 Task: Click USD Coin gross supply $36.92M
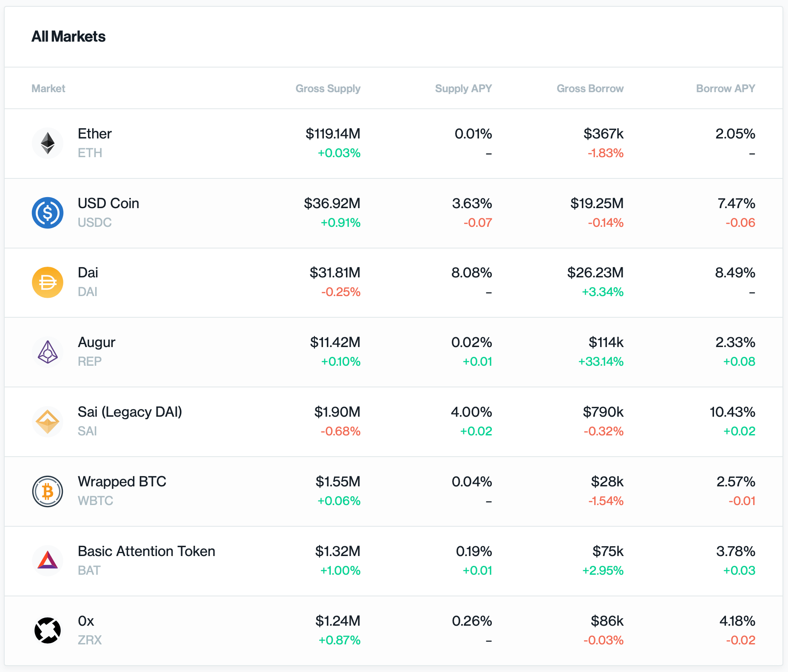click(332, 203)
